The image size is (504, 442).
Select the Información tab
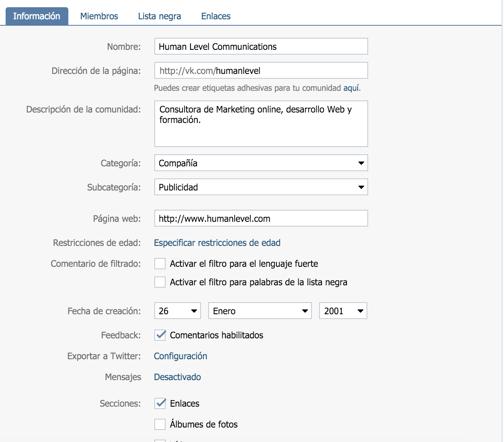pyautogui.click(x=37, y=16)
